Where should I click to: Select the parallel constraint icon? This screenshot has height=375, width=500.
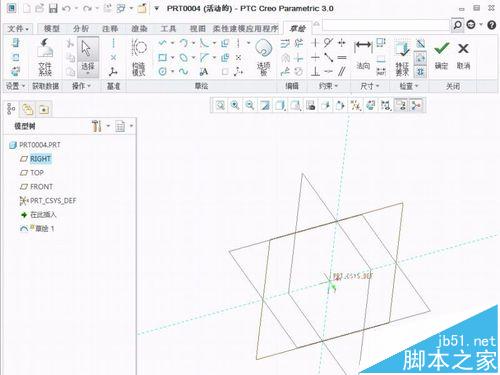click(341, 71)
